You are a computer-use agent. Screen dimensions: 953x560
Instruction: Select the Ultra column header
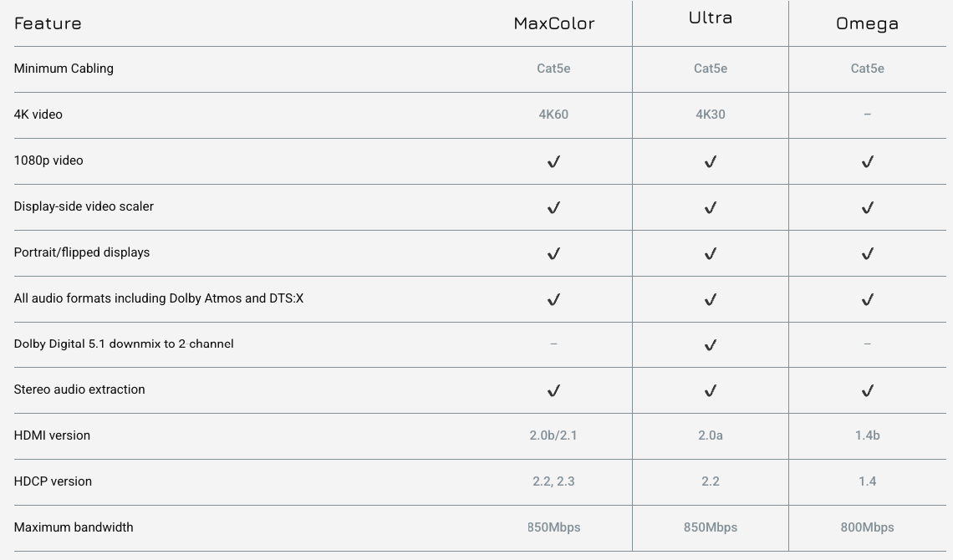pyautogui.click(x=711, y=18)
